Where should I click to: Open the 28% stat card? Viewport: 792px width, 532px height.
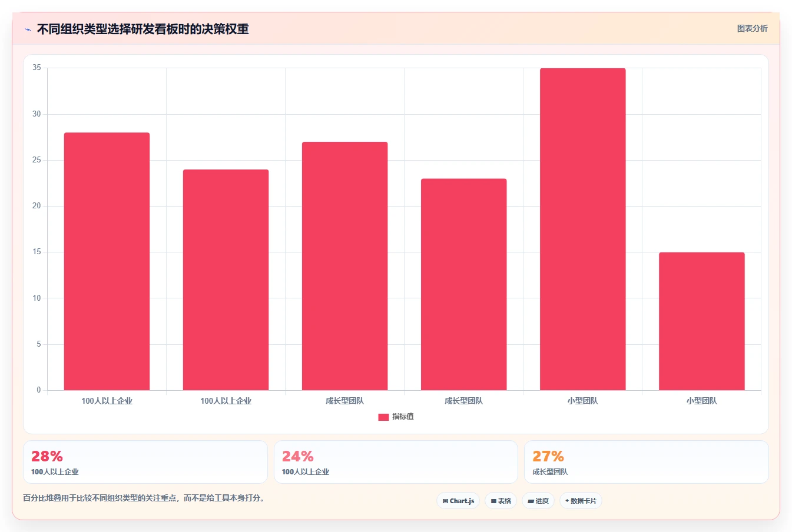145,462
